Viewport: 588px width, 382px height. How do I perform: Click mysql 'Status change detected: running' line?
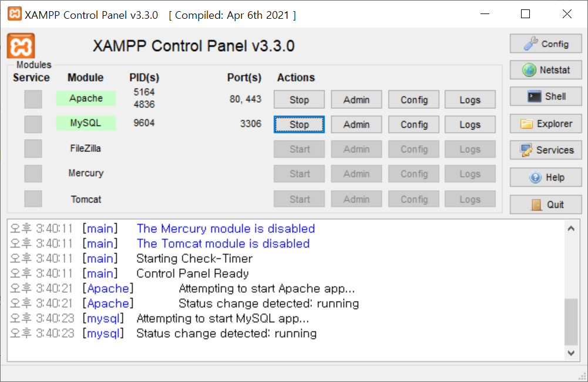(227, 333)
